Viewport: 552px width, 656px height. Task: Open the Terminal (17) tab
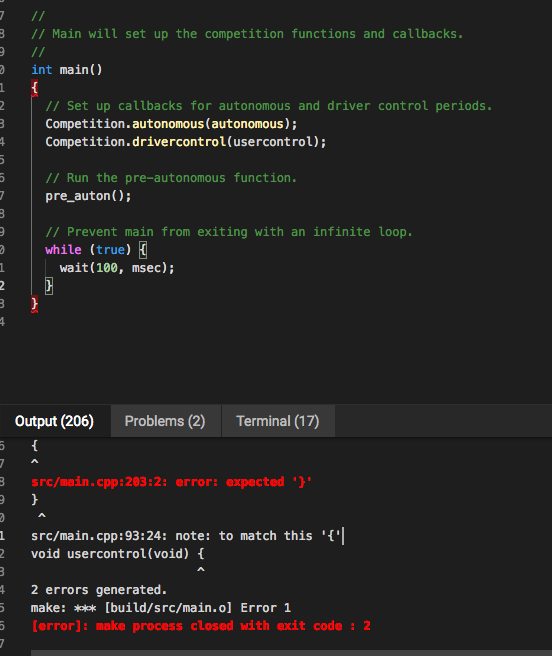[278, 421]
